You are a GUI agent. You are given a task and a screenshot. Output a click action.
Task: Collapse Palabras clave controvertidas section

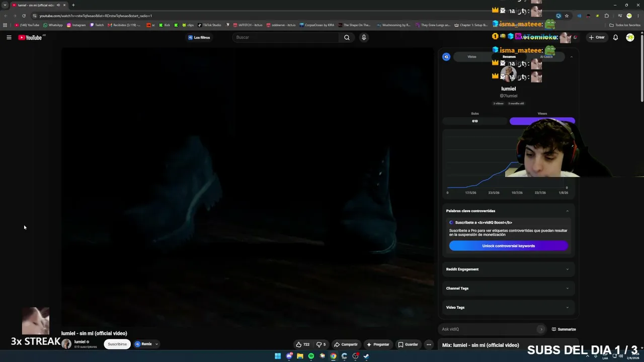pos(568,211)
